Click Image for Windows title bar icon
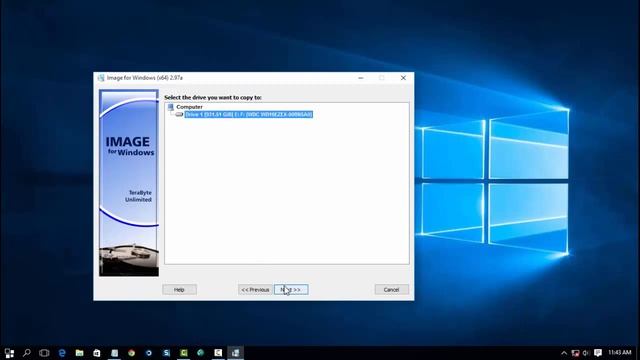 click(101, 78)
